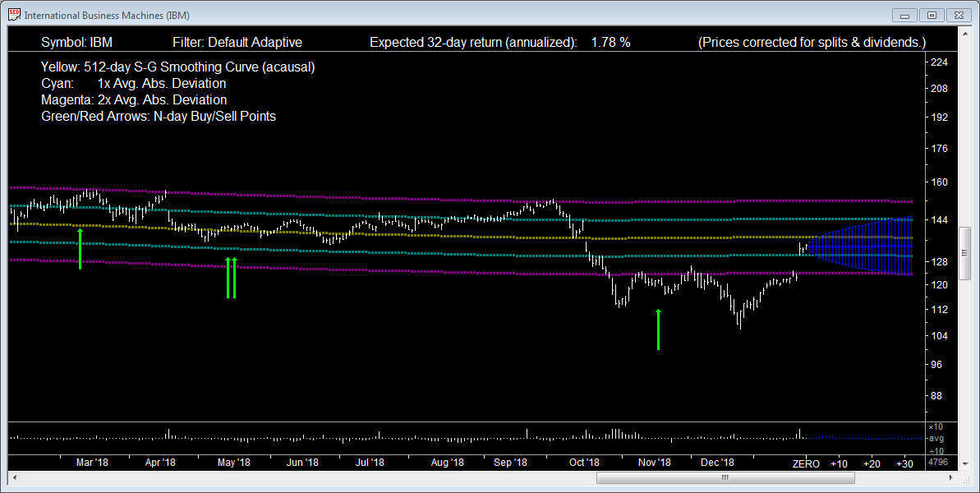
Task: Click the +20 forecast day label
Action: point(872,463)
